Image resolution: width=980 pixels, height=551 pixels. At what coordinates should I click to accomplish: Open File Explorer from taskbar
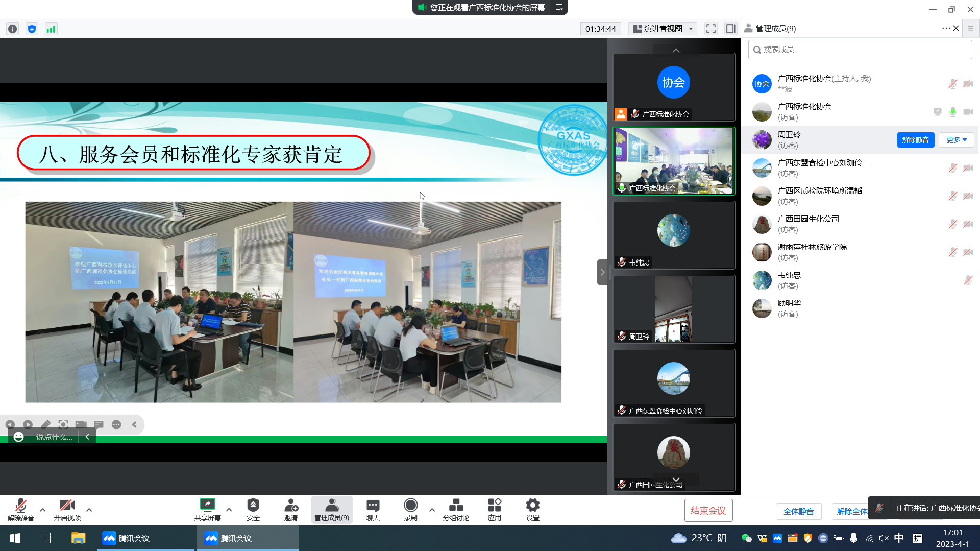[x=78, y=538]
